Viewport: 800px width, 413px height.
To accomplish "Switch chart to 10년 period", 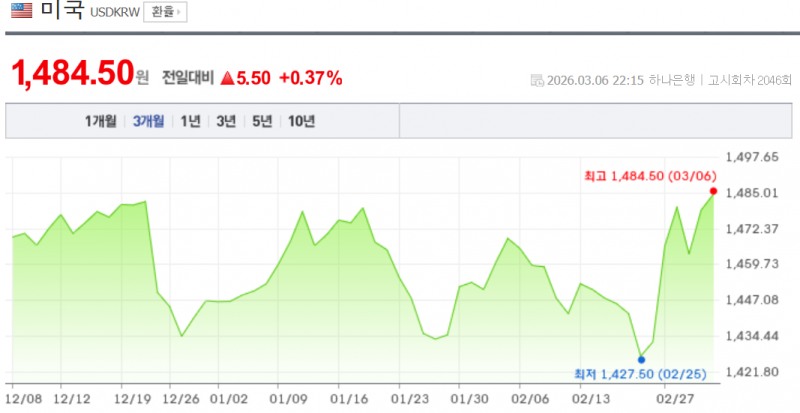I will pos(302,122).
